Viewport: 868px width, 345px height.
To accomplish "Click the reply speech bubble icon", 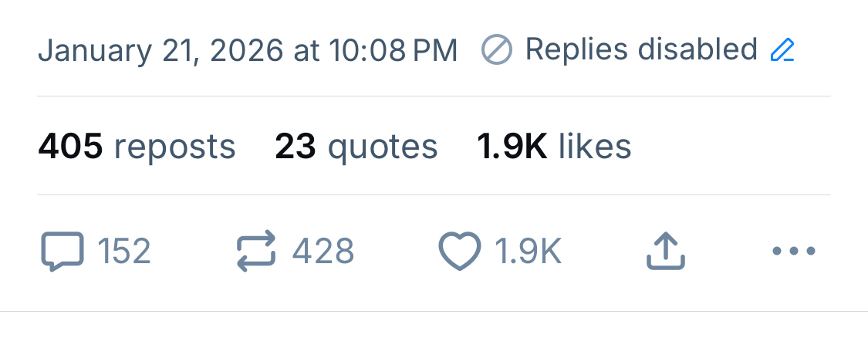I will point(61,252).
